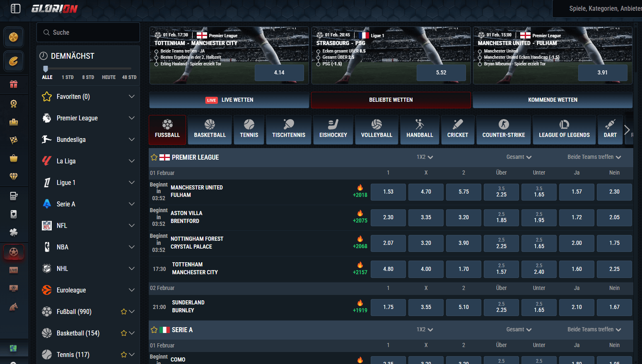
Task: Bet on Manchester United win at 1.53
Action: (x=388, y=192)
